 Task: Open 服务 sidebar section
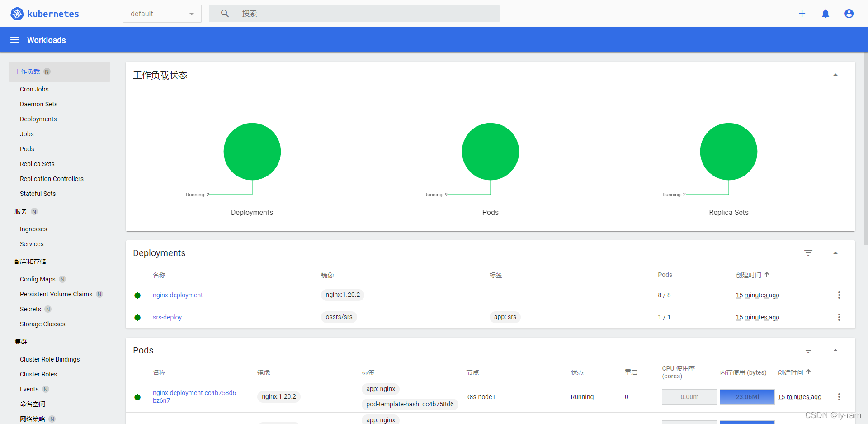[21, 211]
